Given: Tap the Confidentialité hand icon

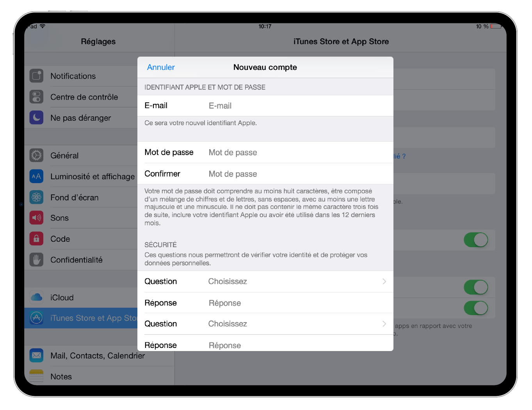Looking at the screenshot, I should pos(36,260).
